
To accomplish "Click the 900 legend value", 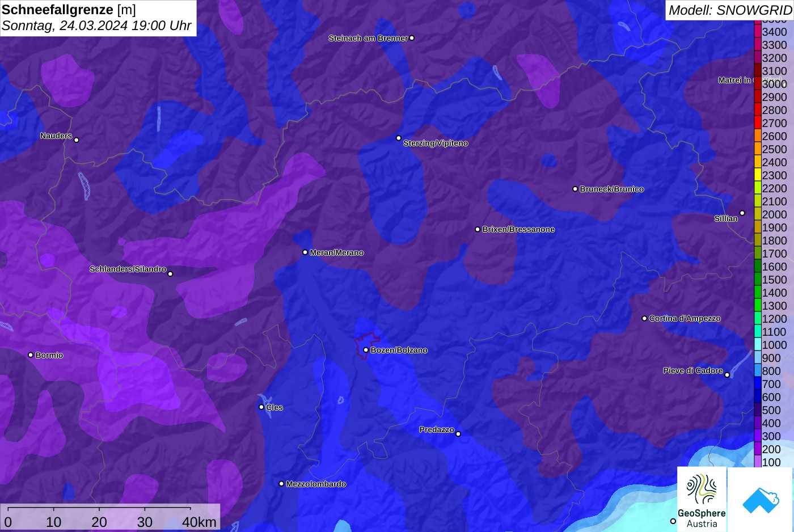I will (772, 358).
